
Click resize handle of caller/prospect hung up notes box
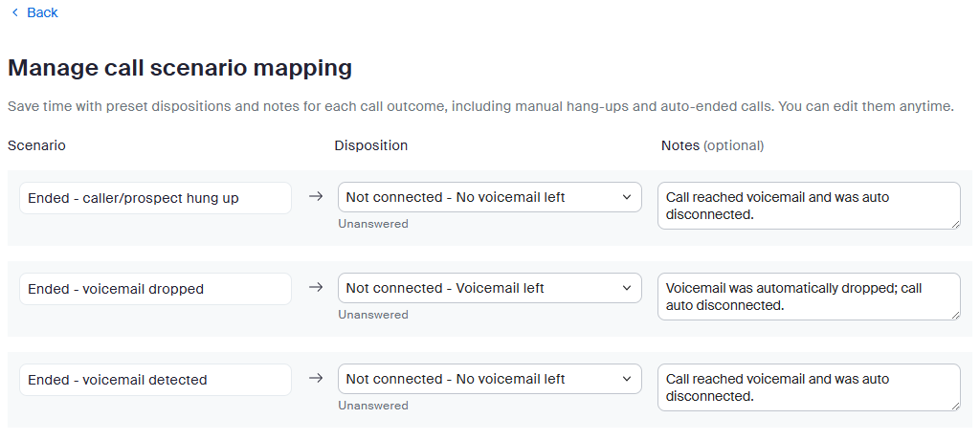[x=954, y=223]
